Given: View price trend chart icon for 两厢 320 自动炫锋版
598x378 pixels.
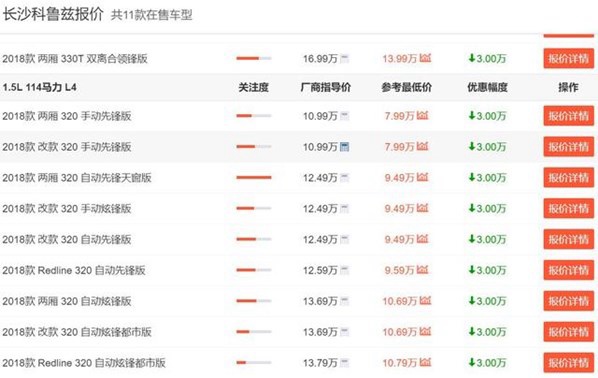Looking at the screenshot, I should [x=425, y=301].
